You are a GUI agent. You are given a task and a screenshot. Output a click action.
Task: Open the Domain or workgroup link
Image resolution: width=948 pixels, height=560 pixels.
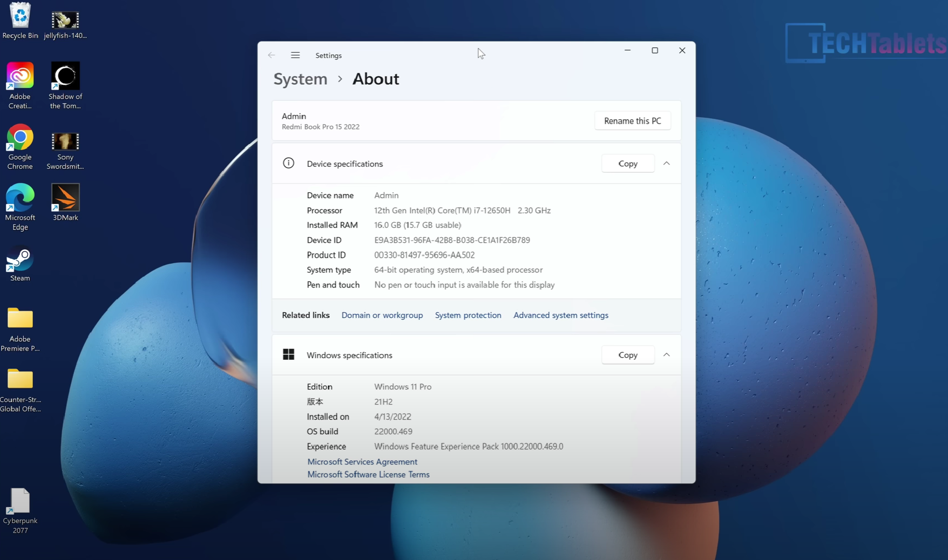[x=382, y=315]
